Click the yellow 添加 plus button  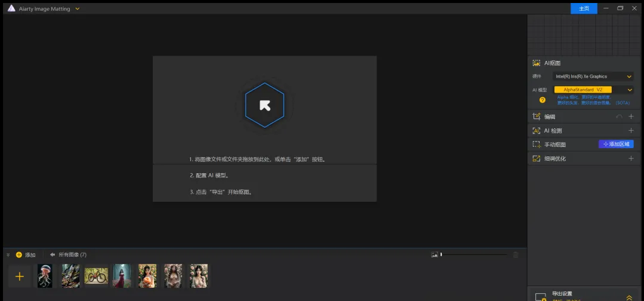point(19,255)
